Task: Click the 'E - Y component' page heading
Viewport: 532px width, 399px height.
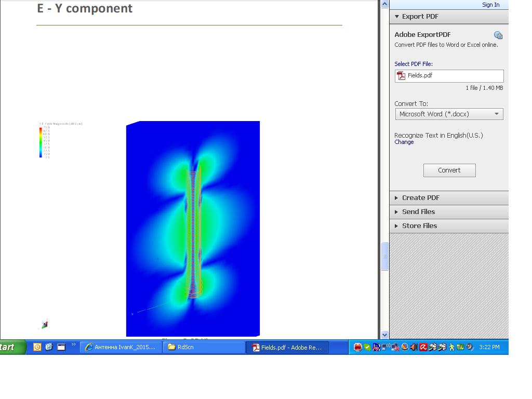Action: coord(85,8)
